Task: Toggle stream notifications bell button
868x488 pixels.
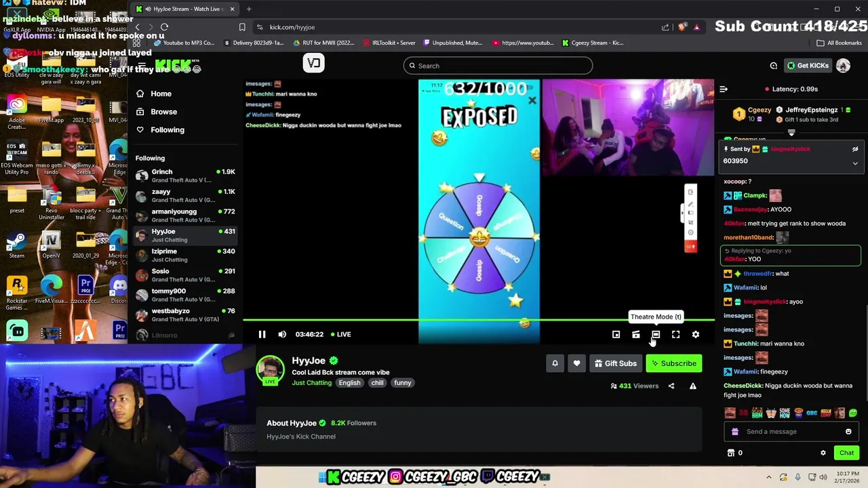Action: [x=555, y=363]
